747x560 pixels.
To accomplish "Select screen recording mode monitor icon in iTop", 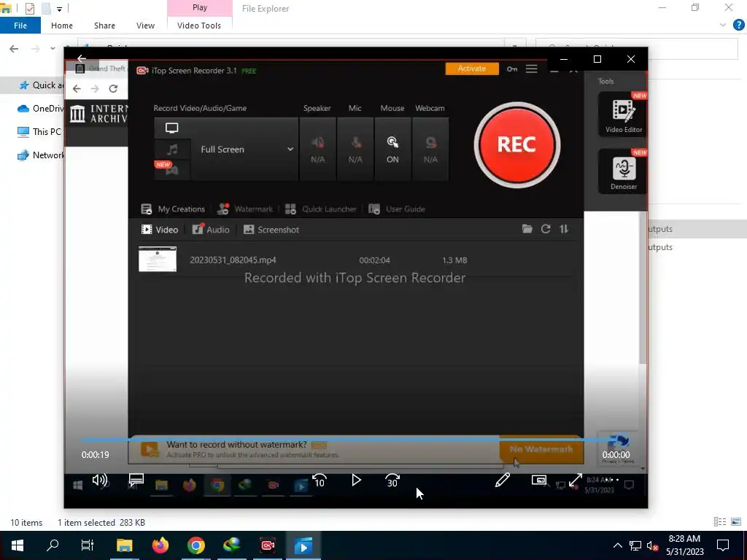I will click(x=172, y=128).
